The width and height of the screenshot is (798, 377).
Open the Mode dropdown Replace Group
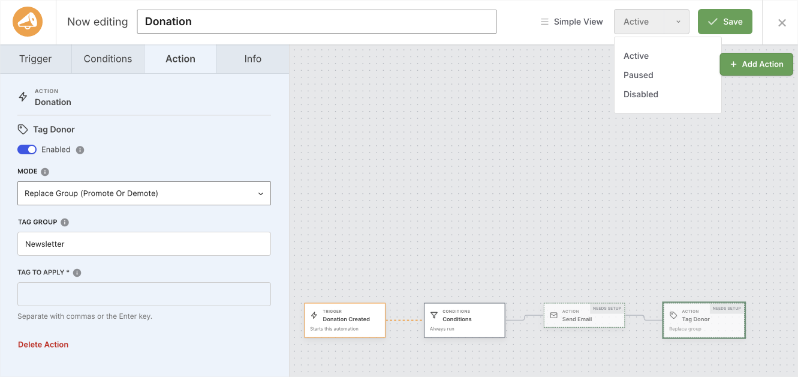click(x=144, y=194)
